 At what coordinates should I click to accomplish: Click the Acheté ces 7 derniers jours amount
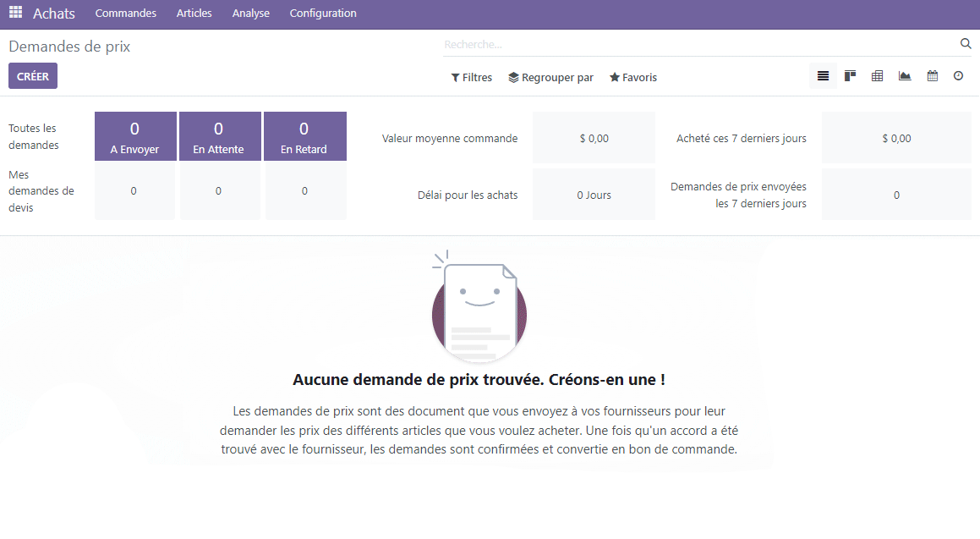pos(896,138)
